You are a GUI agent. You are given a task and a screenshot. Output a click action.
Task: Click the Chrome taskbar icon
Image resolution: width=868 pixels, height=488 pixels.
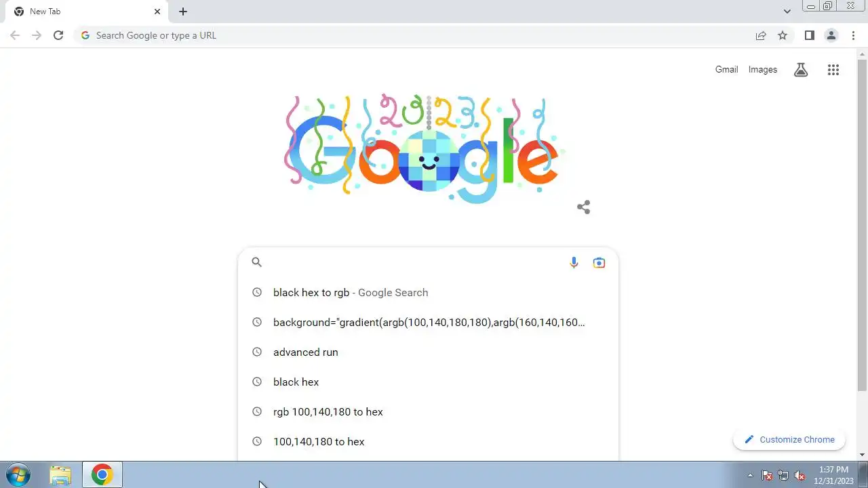(x=102, y=475)
